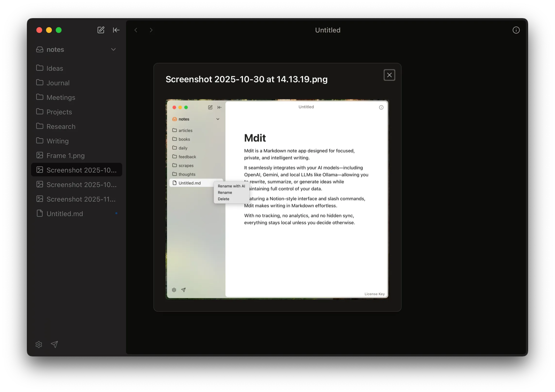The height and width of the screenshot is (392, 555).
Task: Click the notes workspace title
Action: tap(55, 49)
